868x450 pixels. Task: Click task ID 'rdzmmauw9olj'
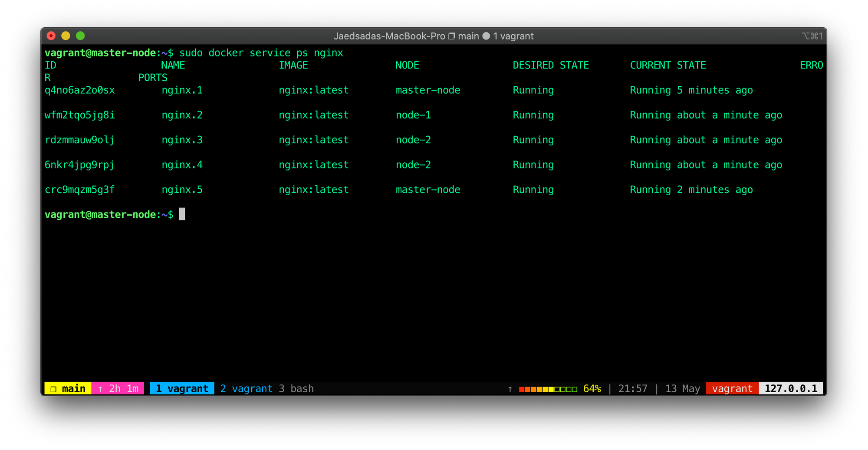coord(80,140)
